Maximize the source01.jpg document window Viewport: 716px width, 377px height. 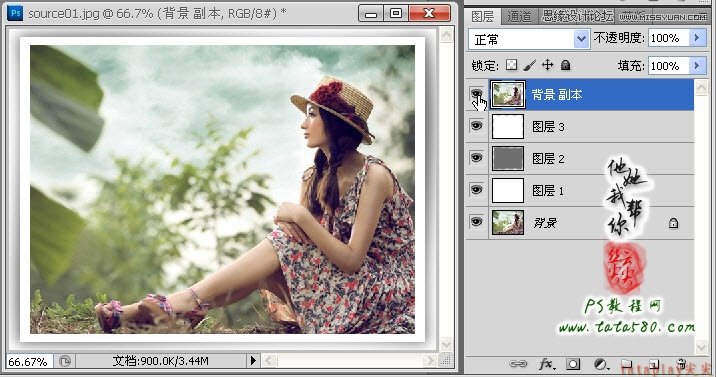coord(396,13)
